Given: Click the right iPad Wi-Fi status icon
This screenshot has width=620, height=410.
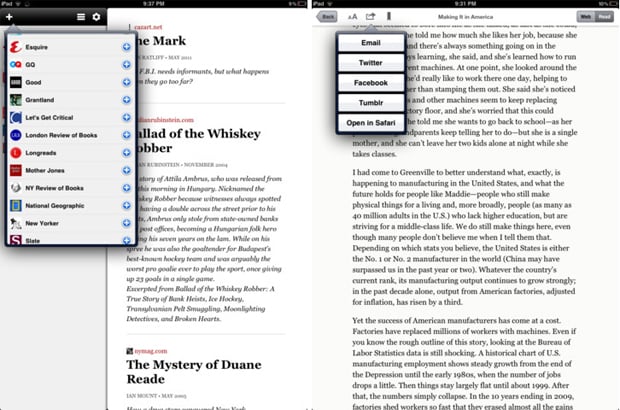Looking at the screenshot, I should [x=330, y=4].
